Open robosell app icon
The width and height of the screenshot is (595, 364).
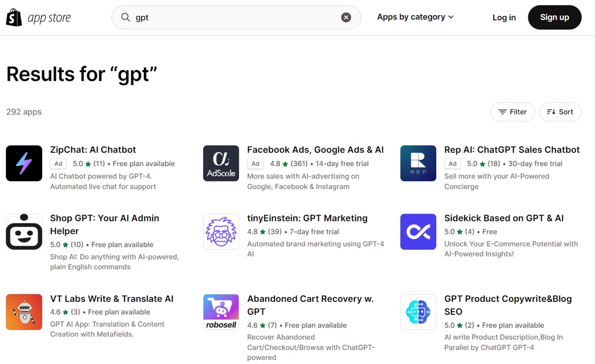click(221, 312)
